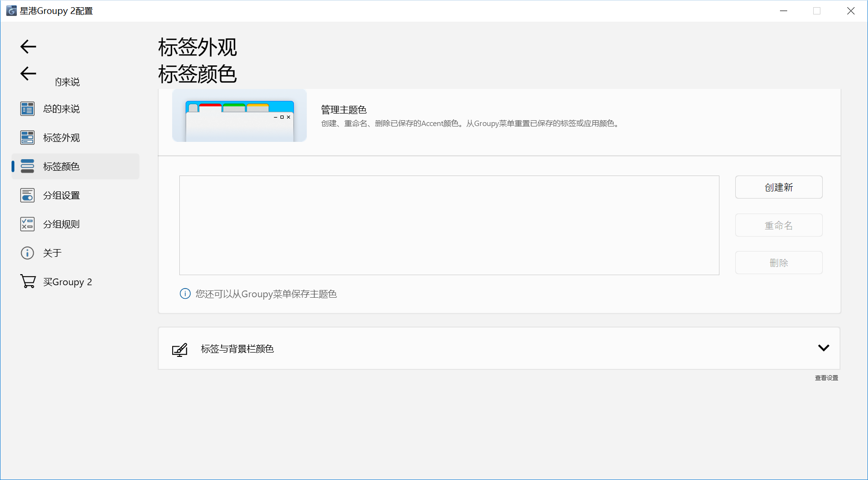Click the 标签外观 sidebar icon

[27, 138]
